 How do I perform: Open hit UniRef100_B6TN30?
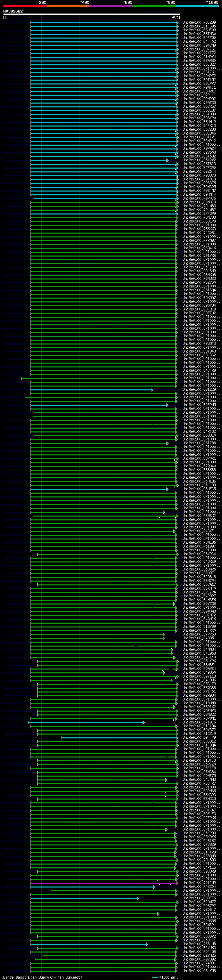pos(199,34)
